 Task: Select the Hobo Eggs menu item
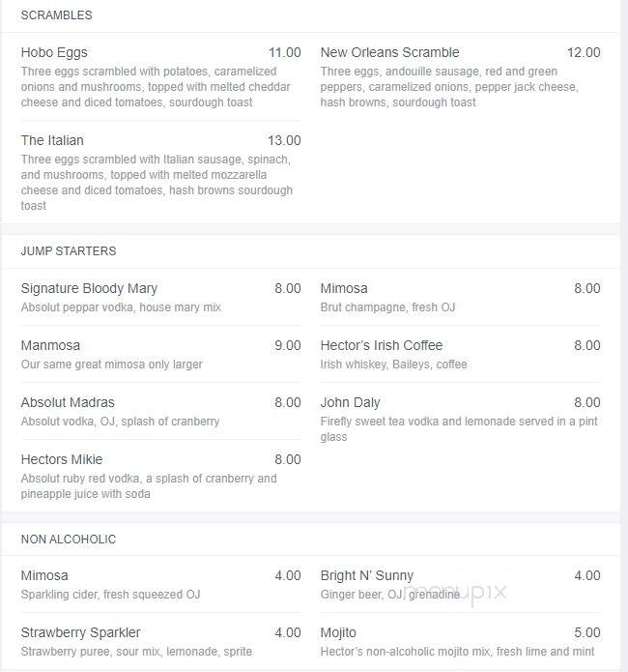point(54,52)
